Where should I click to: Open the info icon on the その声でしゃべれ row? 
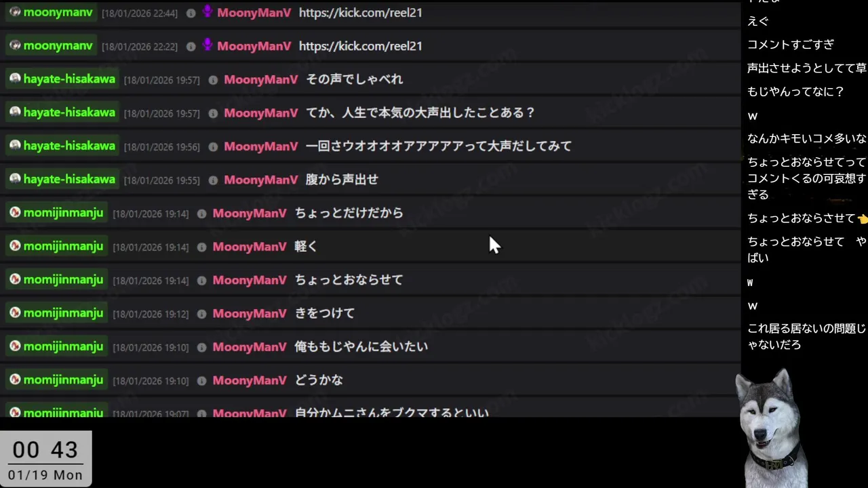[x=213, y=80]
